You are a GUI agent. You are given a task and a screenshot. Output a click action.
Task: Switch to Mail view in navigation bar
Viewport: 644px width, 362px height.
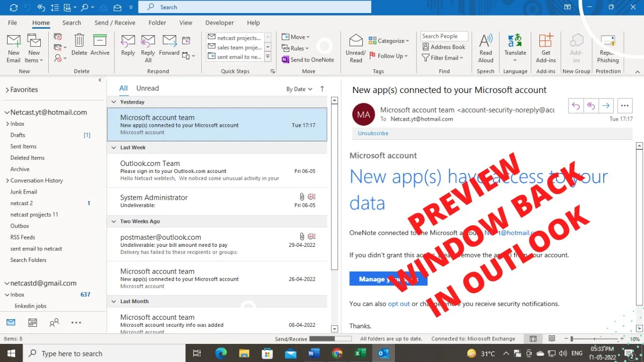(x=11, y=322)
